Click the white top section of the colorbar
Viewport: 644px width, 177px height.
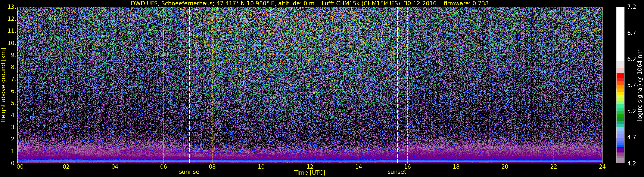(620, 34)
